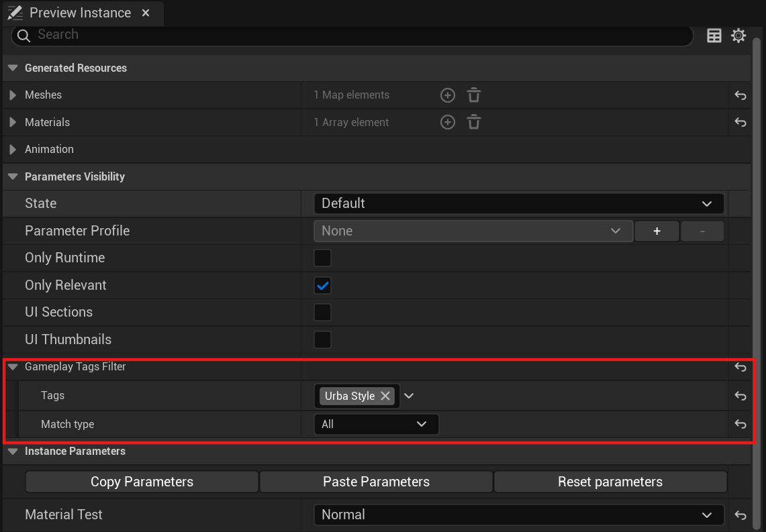The height and width of the screenshot is (532, 766).
Task: Open the details settings gear icon
Action: pos(738,36)
